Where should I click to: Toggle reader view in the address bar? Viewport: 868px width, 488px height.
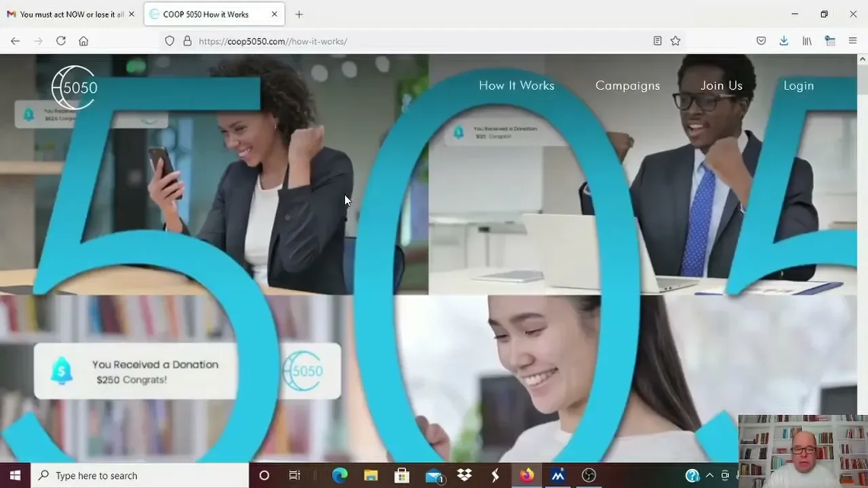click(x=657, y=41)
